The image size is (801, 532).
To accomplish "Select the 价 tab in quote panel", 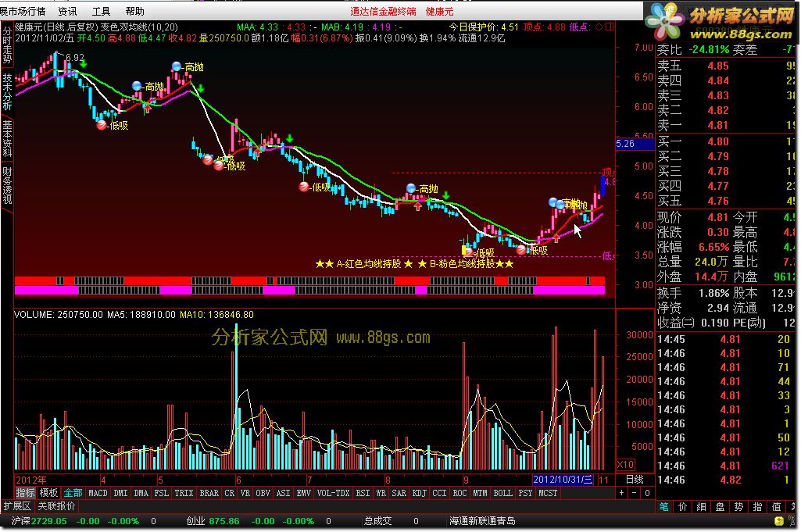I will pyautogui.click(x=682, y=506).
